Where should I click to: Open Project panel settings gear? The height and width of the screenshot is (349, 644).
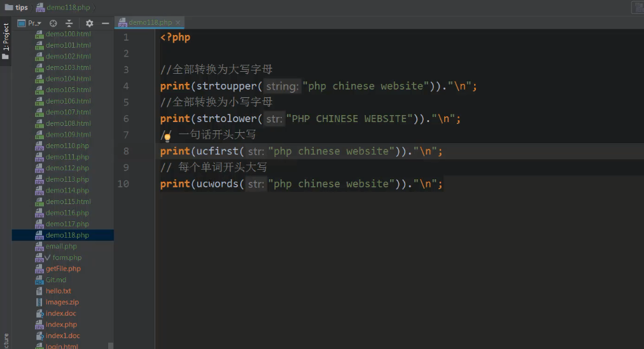89,23
